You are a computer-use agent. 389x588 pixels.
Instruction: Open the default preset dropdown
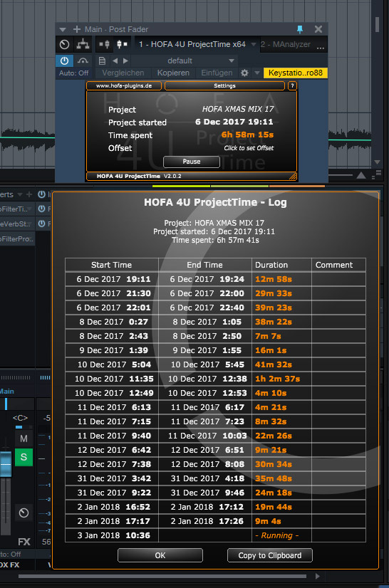(x=185, y=61)
